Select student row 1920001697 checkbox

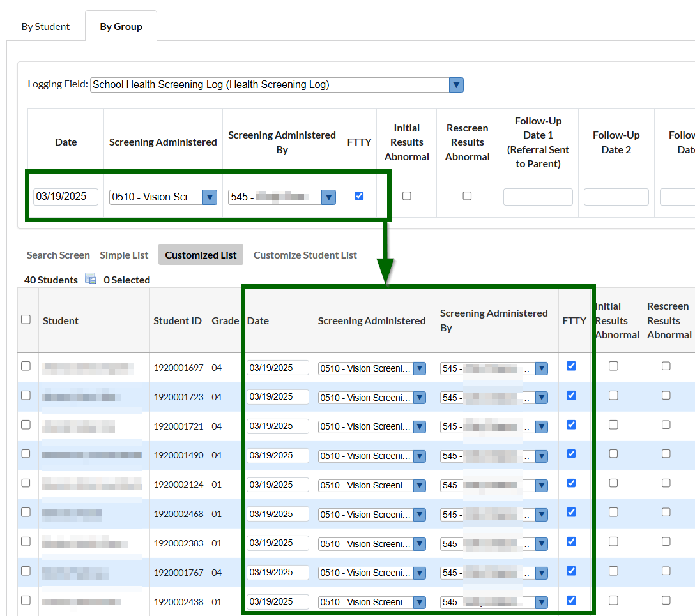(26, 366)
